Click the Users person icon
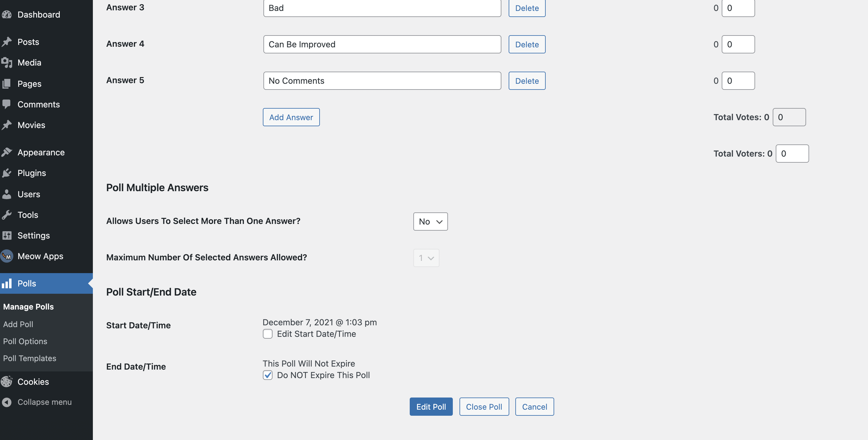Screen dimensions: 868x440 point(7,195)
